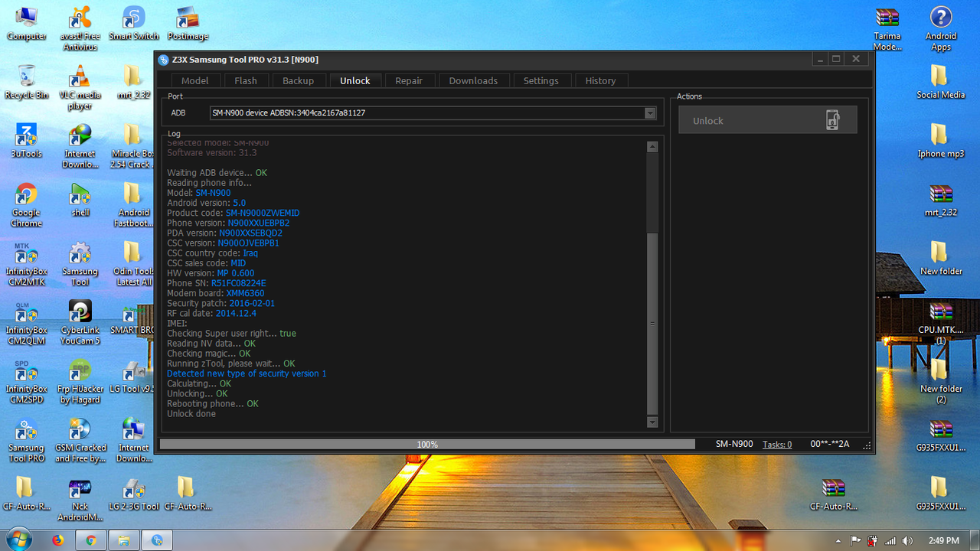Viewport: 980px width, 551px height.
Task: Select Frp HiJacker by Hagard icon
Action: pyautogui.click(x=80, y=382)
